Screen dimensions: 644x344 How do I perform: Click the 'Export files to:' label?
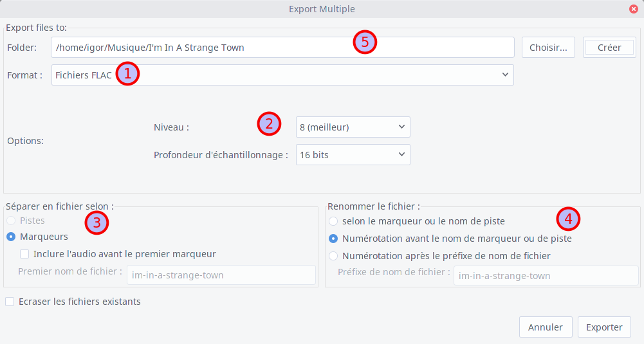tap(36, 28)
